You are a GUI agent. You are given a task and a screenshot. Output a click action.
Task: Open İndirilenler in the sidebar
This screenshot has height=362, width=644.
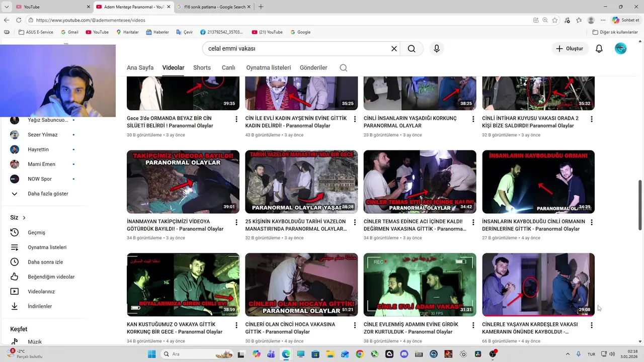(40, 306)
